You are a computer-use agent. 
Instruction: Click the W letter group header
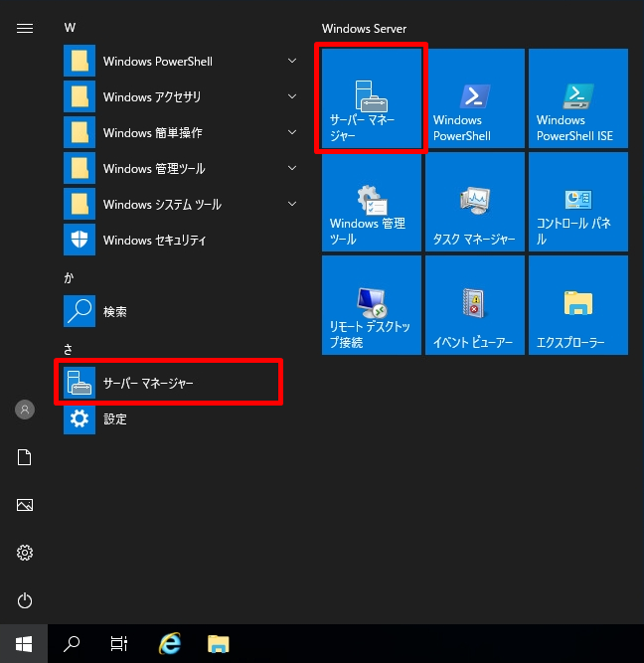pyautogui.click(x=70, y=28)
